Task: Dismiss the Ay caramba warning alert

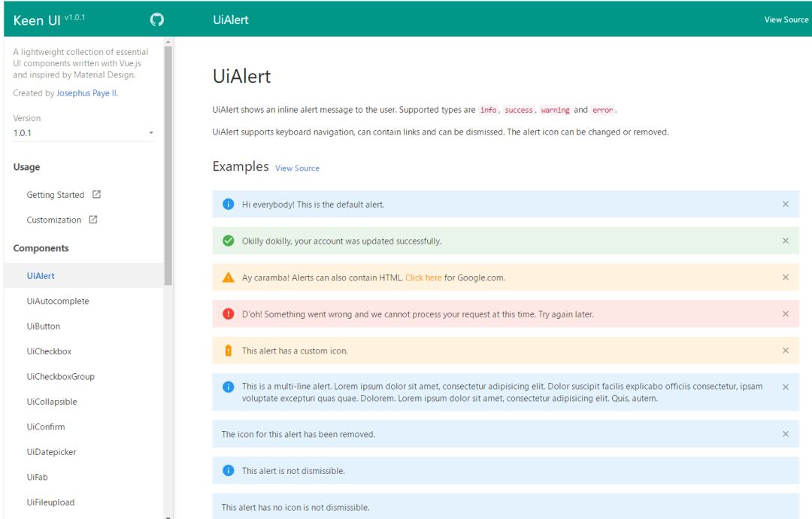Action: tap(786, 278)
